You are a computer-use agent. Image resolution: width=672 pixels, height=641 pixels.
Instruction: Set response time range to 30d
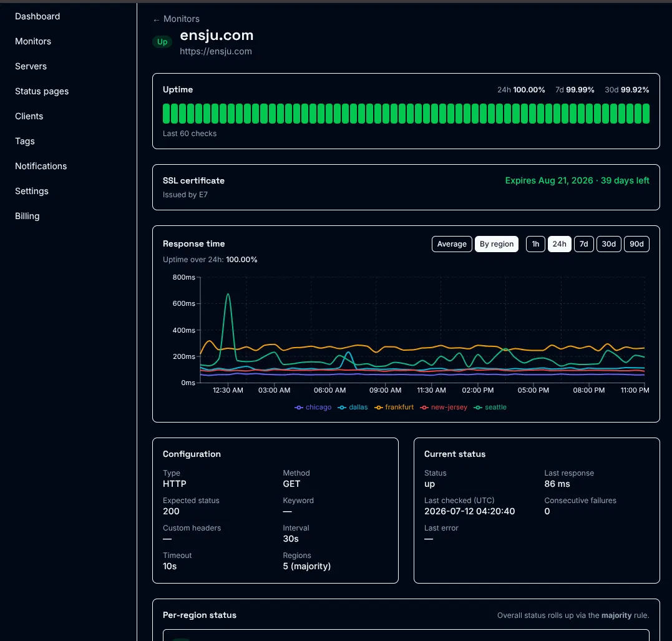[x=608, y=244]
